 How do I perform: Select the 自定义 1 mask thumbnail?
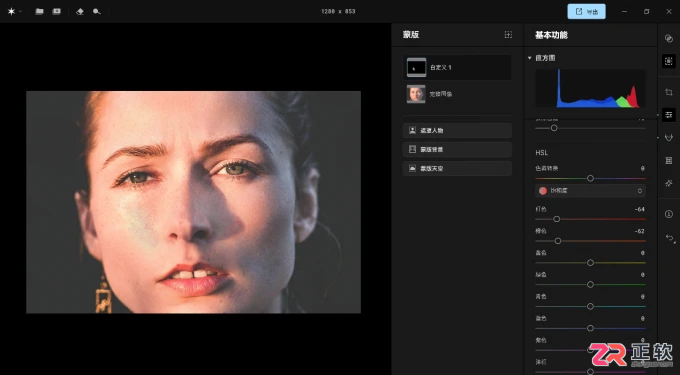click(x=416, y=67)
